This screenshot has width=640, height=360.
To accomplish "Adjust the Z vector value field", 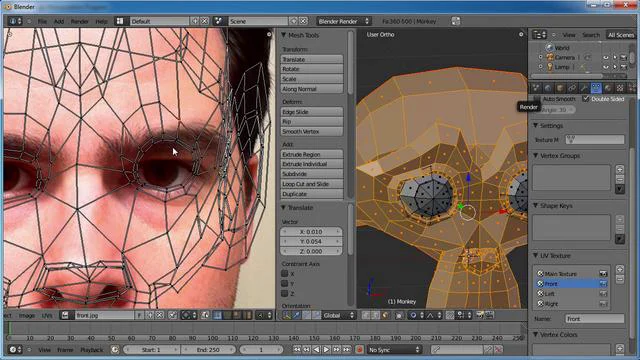I will coord(311,251).
